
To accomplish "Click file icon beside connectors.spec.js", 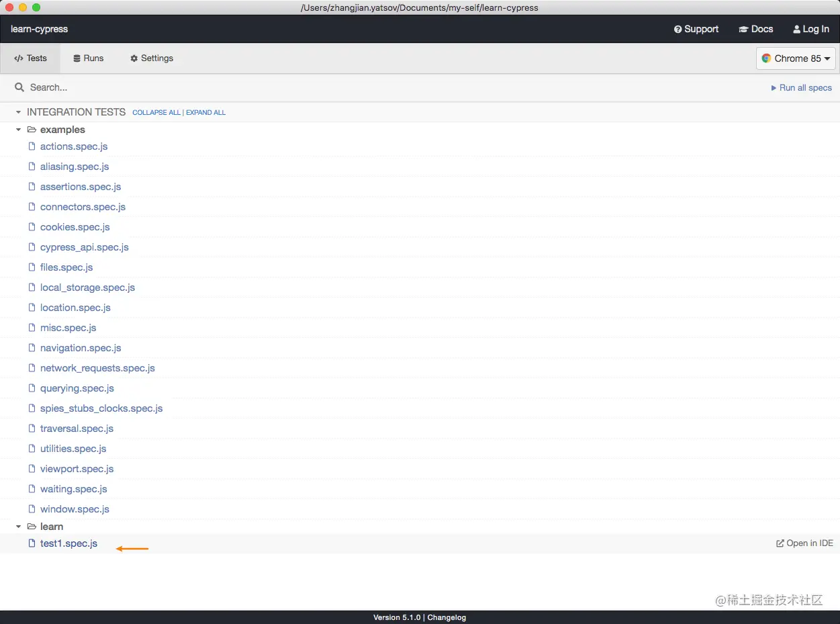I will click(x=32, y=207).
